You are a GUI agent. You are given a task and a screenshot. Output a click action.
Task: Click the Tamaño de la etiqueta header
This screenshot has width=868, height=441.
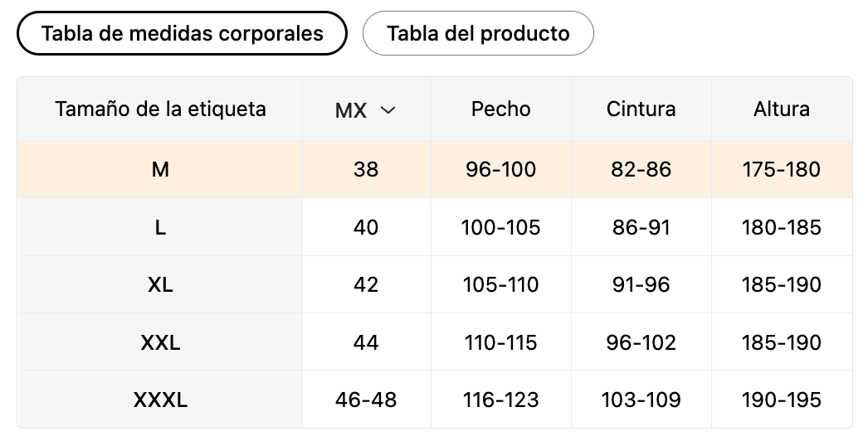[160, 109]
